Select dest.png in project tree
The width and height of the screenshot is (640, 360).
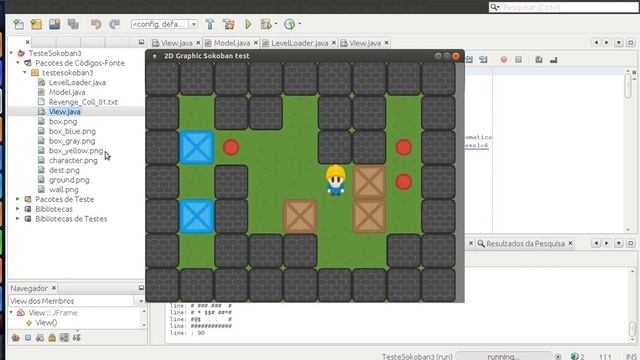(x=64, y=170)
